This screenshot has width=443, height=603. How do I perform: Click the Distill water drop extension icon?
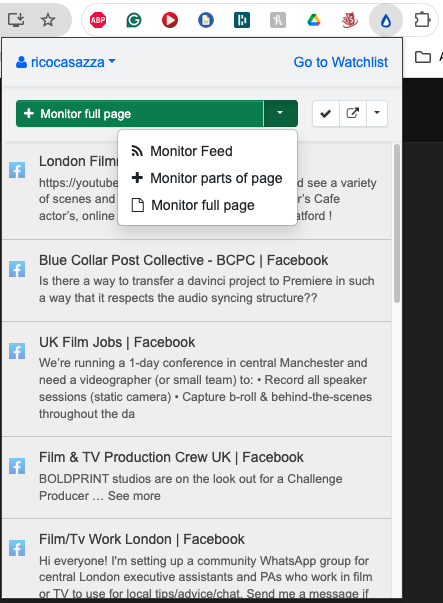[386, 20]
